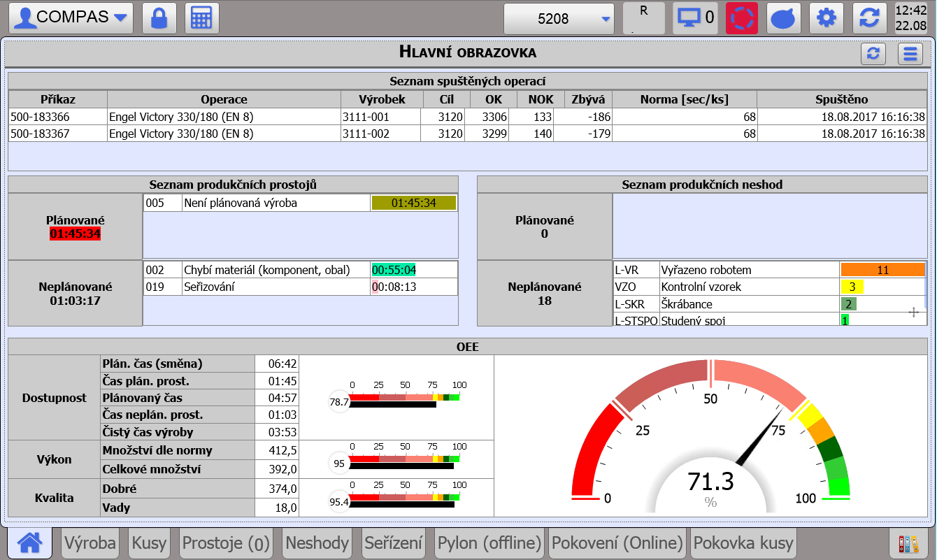Select downtime row Seřizování
This screenshot has height=560, width=937.
click(x=301, y=287)
